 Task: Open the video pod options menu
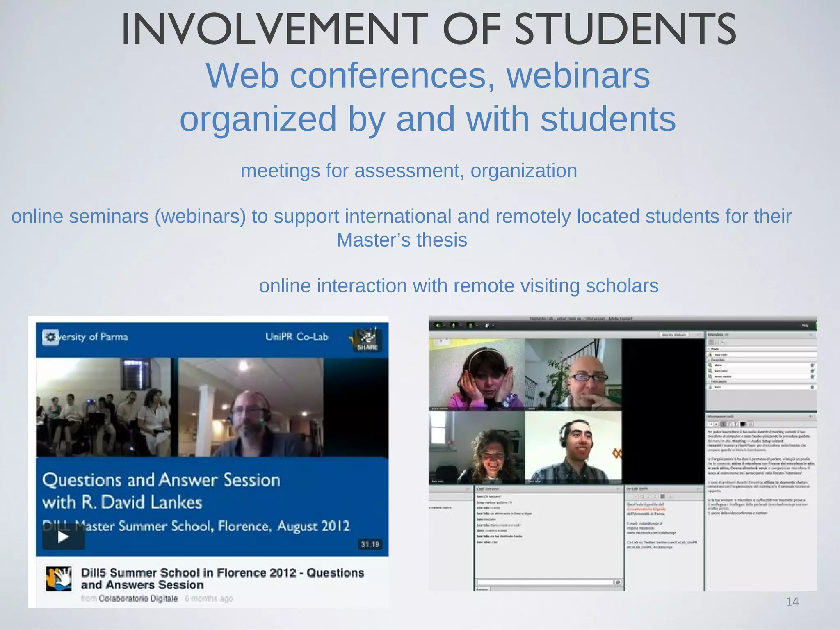coord(698,335)
